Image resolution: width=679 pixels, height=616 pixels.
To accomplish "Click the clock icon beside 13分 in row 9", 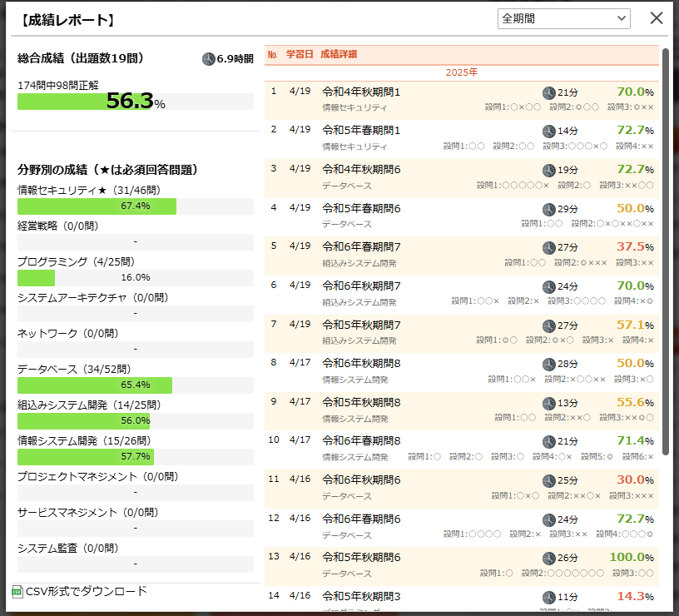I will point(548,403).
